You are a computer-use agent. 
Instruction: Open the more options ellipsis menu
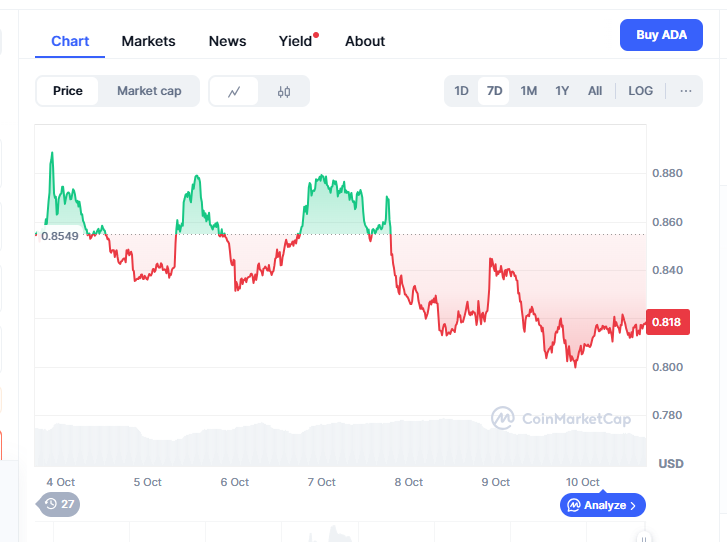point(686,91)
